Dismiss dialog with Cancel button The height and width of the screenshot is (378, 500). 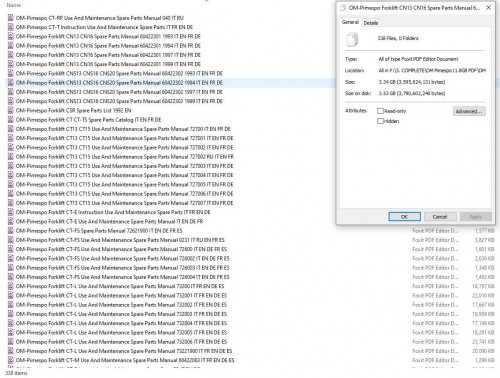pos(440,217)
